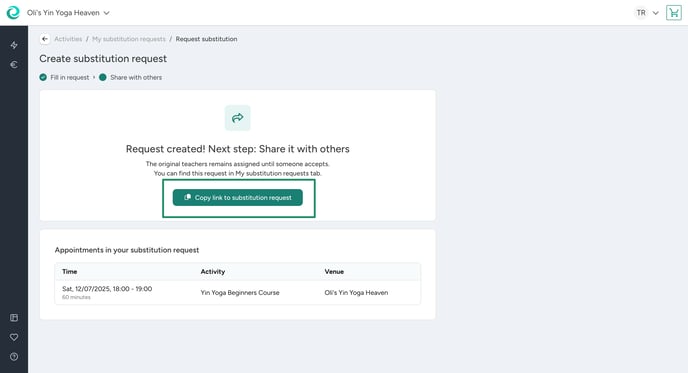Open the euro sign sidebar icon

coord(14,65)
